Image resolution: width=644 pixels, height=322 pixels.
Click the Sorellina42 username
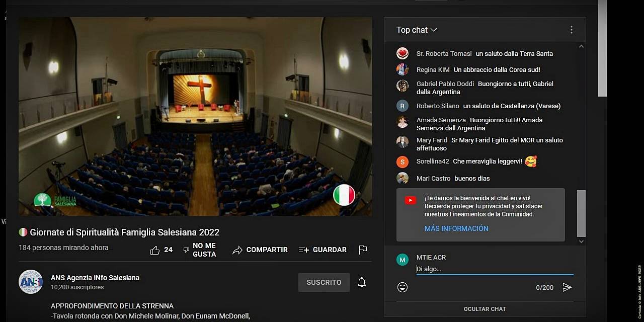(x=433, y=162)
